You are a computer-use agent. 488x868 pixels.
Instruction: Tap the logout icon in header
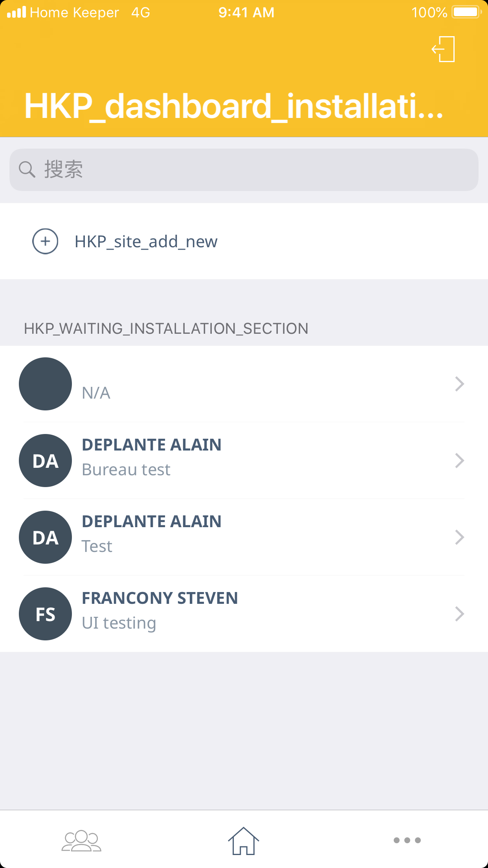point(444,49)
